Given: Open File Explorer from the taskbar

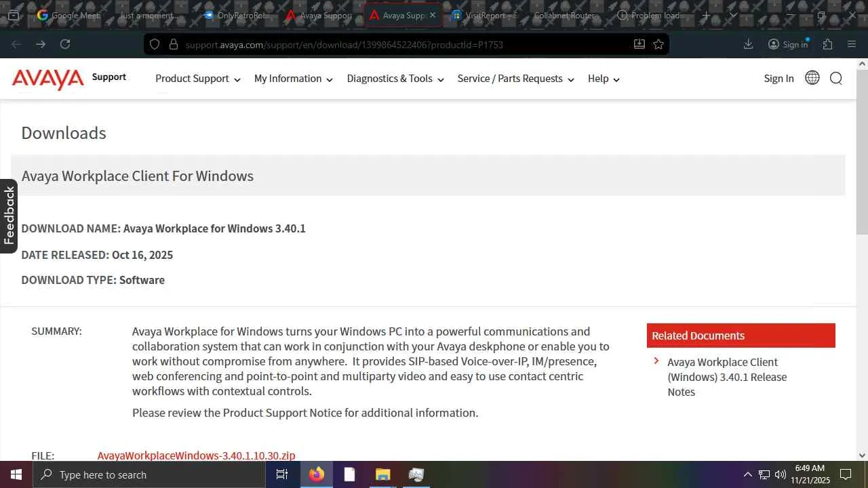Looking at the screenshot, I should (382, 474).
